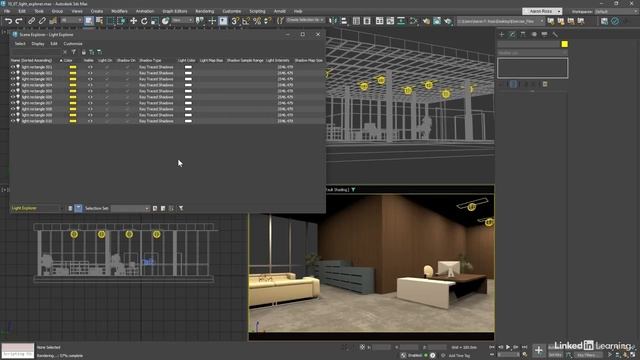Viewport: 640px width, 360px height.
Task: Click the Undo arrow in main toolbar
Action: pos(8,21)
